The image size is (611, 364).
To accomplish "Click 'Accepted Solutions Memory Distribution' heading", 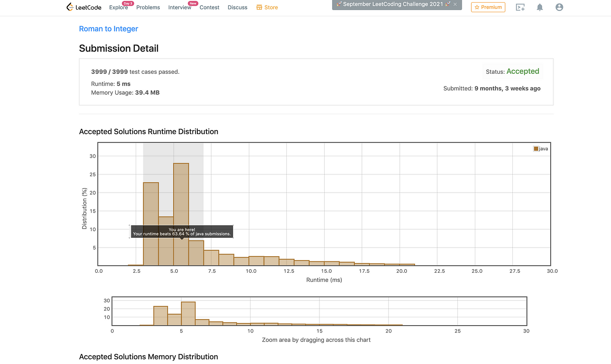I will (148, 357).
